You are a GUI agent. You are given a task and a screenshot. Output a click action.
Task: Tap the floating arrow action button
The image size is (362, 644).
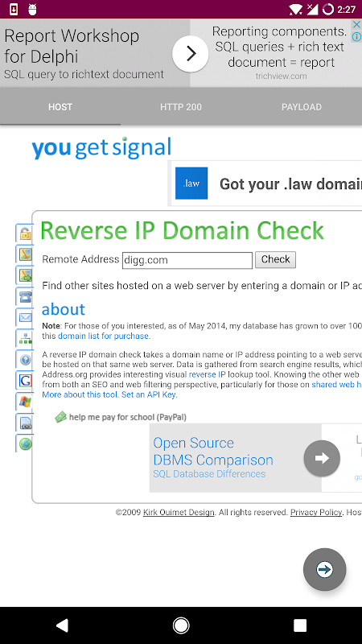[x=325, y=569]
